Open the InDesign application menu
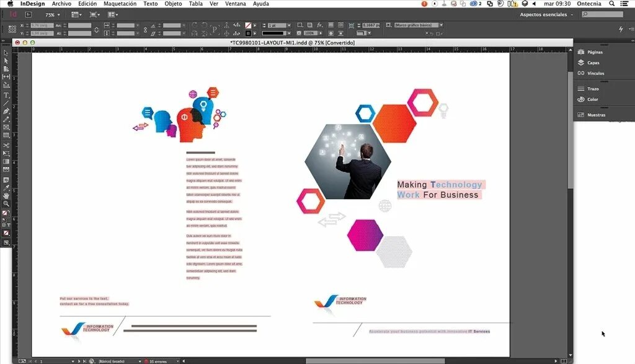635x364 pixels. pyautogui.click(x=32, y=4)
